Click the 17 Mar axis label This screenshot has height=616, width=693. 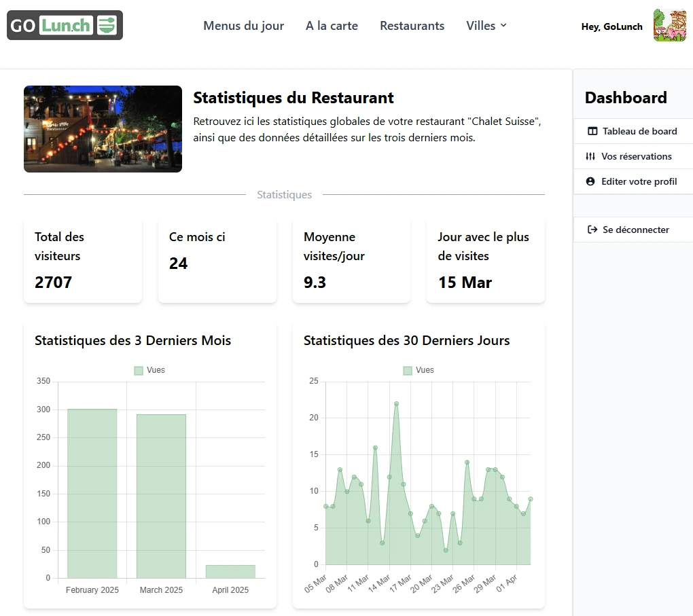point(401,583)
